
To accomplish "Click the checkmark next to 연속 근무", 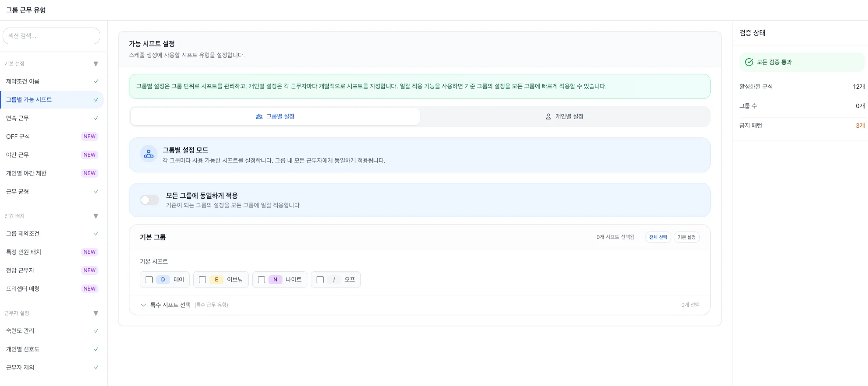I will pos(96,118).
